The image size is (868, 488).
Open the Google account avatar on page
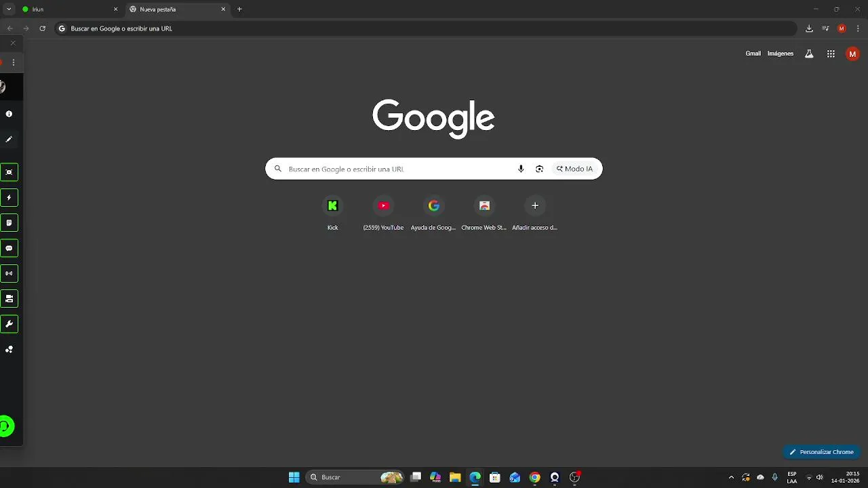click(x=852, y=54)
